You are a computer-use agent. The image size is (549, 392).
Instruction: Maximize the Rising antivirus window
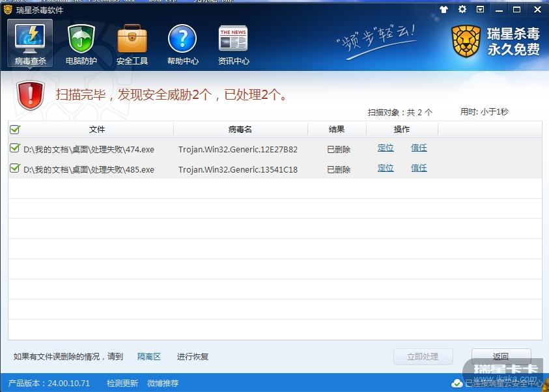(x=517, y=10)
